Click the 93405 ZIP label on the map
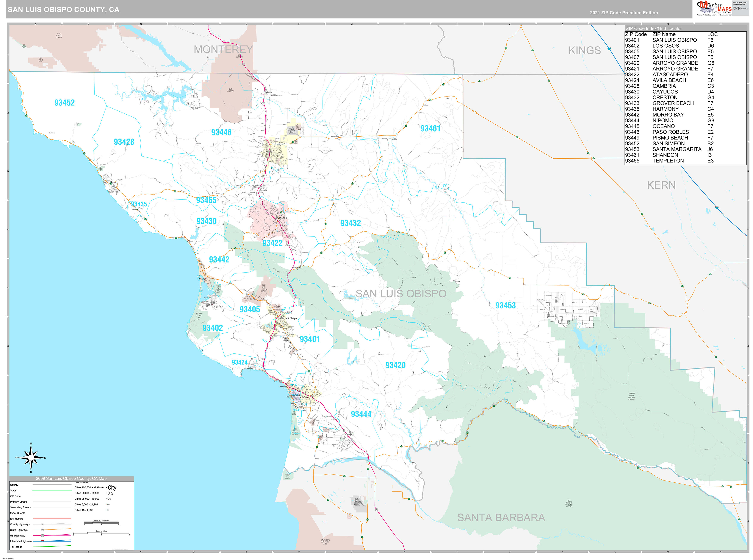Screen dimensions: 753x560 coord(250,310)
